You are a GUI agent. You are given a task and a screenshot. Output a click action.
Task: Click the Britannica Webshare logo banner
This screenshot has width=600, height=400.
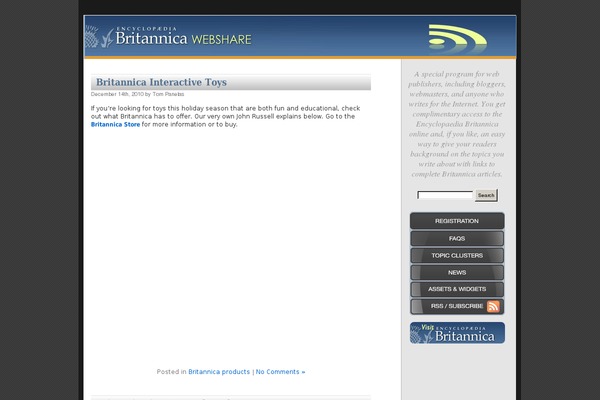click(x=168, y=37)
